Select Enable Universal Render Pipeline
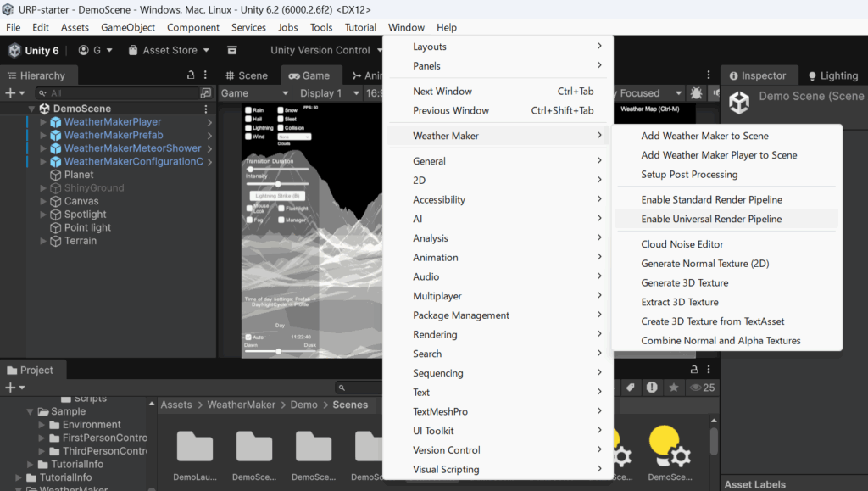The image size is (868, 491). 711,219
